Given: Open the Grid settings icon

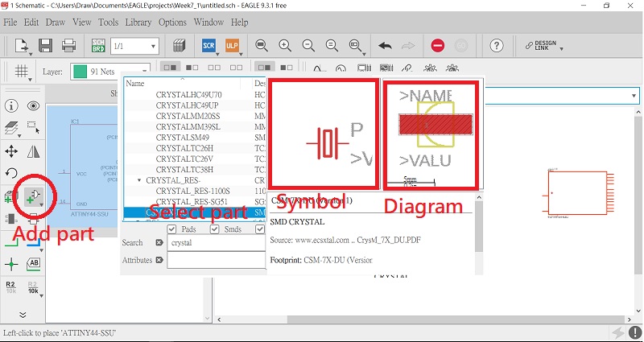Looking at the screenshot, I should [x=22, y=71].
